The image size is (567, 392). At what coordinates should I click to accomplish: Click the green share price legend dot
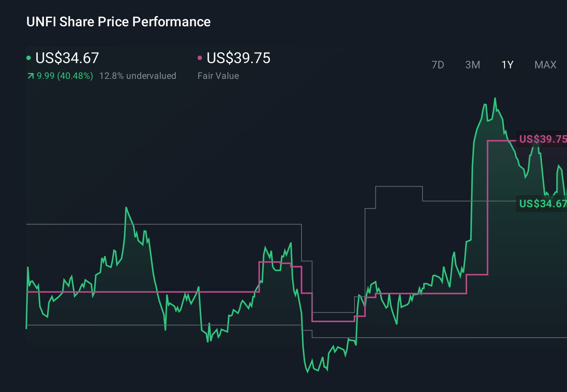click(x=29, y=57)
